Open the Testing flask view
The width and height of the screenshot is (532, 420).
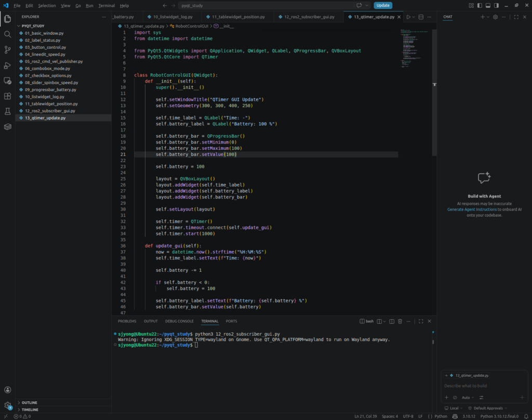tap(7, 111)
